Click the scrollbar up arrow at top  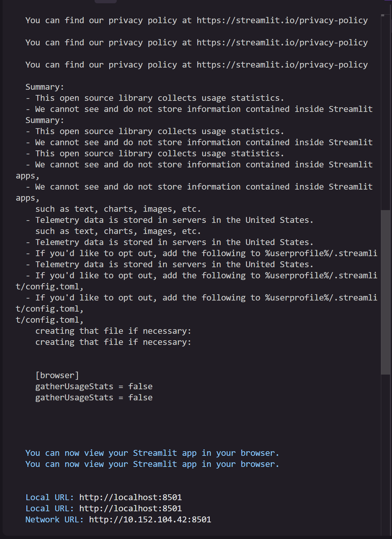[x=383, y=15]
